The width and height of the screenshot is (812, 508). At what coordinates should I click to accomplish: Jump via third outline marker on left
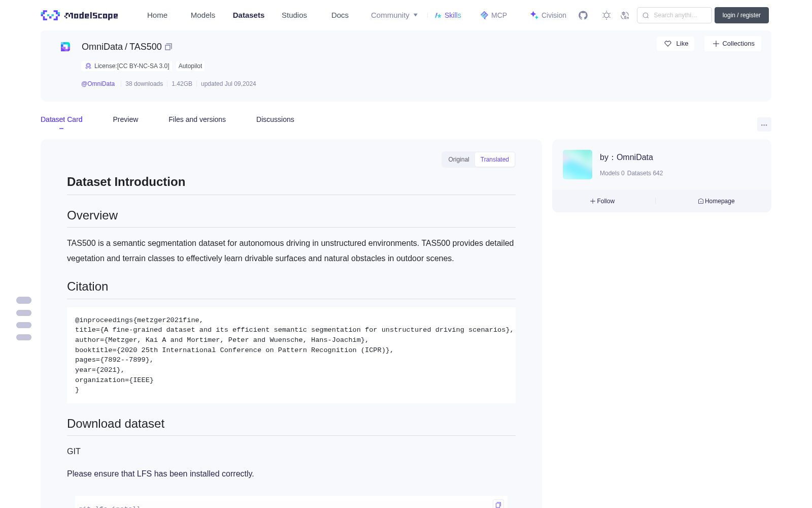point(24,325)
